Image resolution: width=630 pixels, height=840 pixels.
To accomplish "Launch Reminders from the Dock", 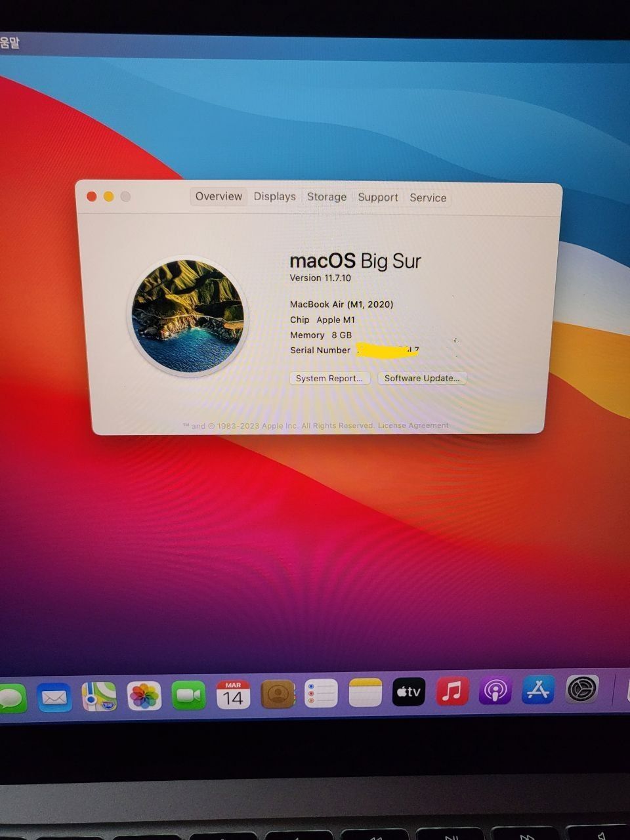I will pos(321,693).
